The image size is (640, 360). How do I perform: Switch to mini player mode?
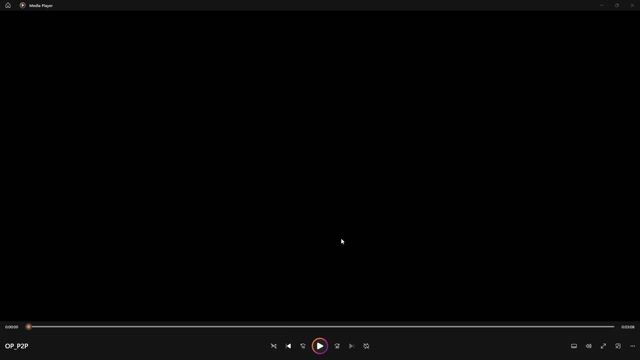click(x=618, y=346)
